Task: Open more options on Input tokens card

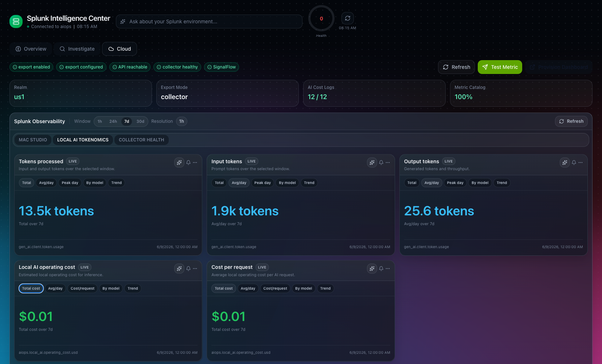Action: [x=388, y=163]
